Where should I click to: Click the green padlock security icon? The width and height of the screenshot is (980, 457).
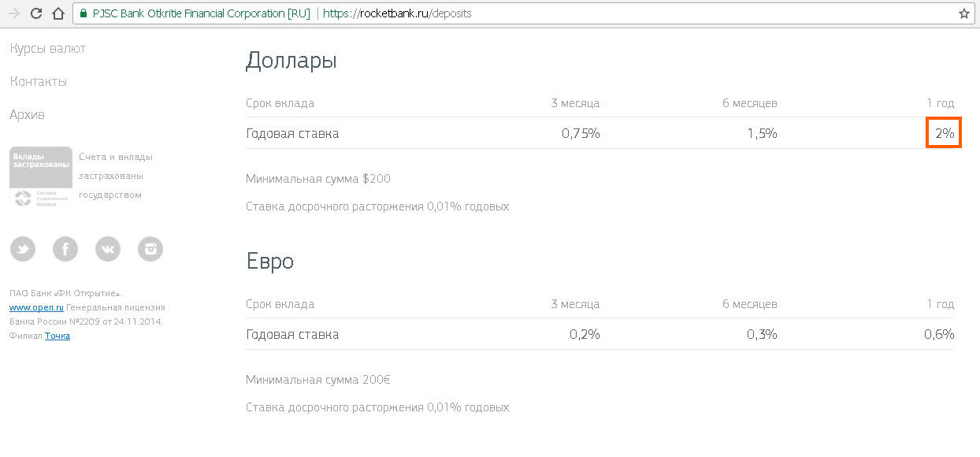point(83,13)
